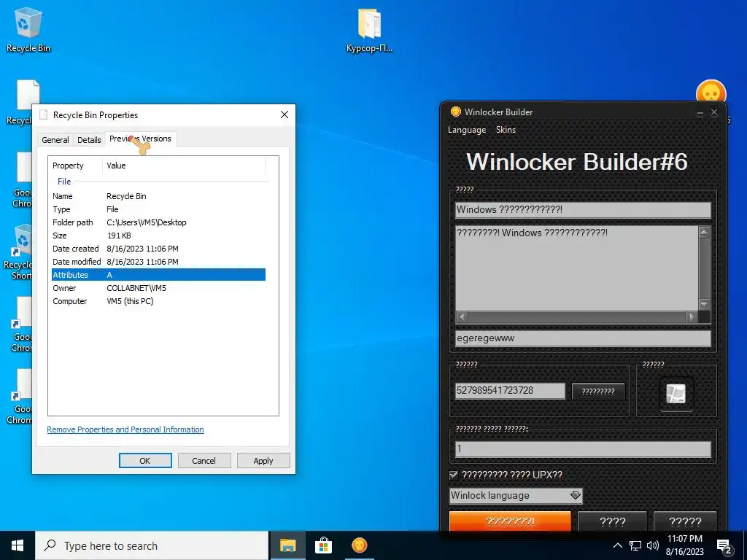Click the orange build button
This screenshot has width=747, height=560.
coord(510,521)
